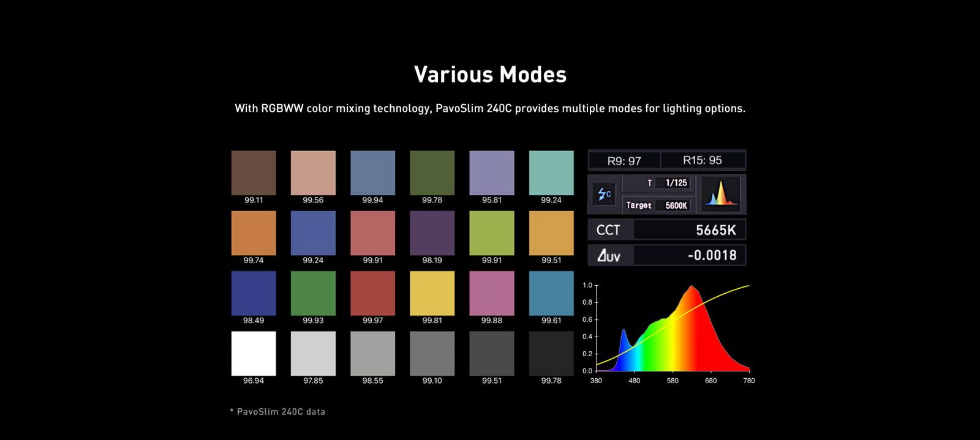Click the -0.0018 deviation value
The height and width of the screenshot is (440, 980).
[712, 255]
